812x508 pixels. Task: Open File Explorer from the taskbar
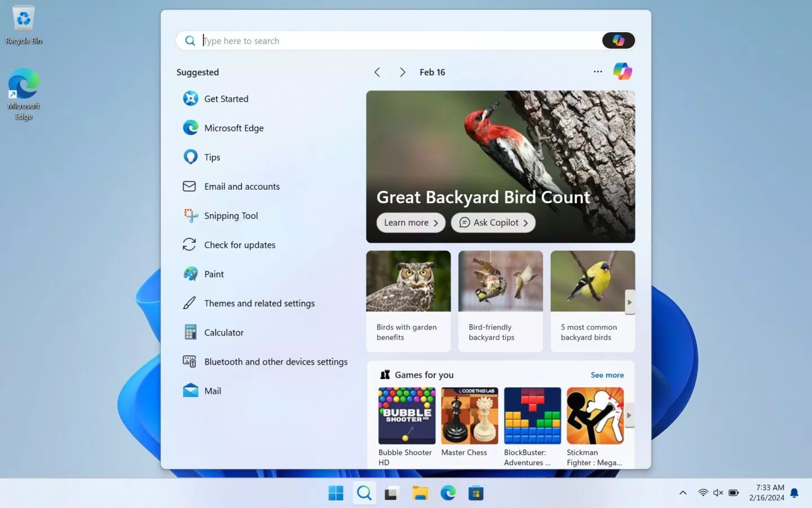420,493
